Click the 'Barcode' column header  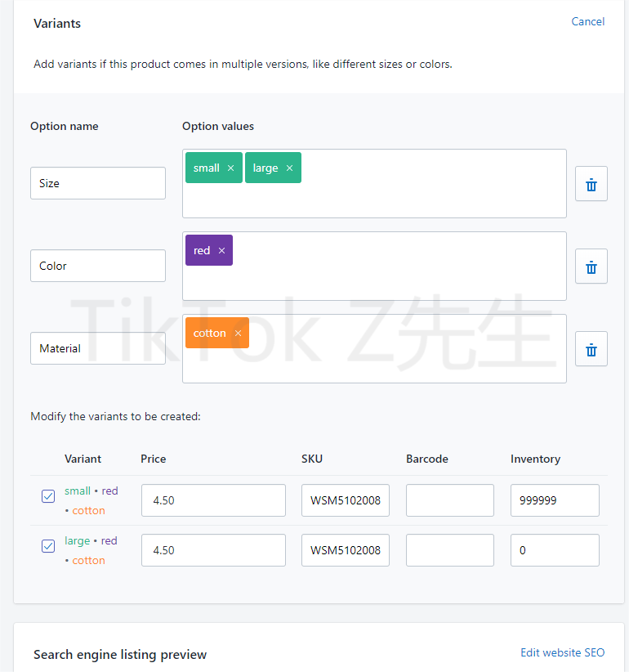click(427, 459)
